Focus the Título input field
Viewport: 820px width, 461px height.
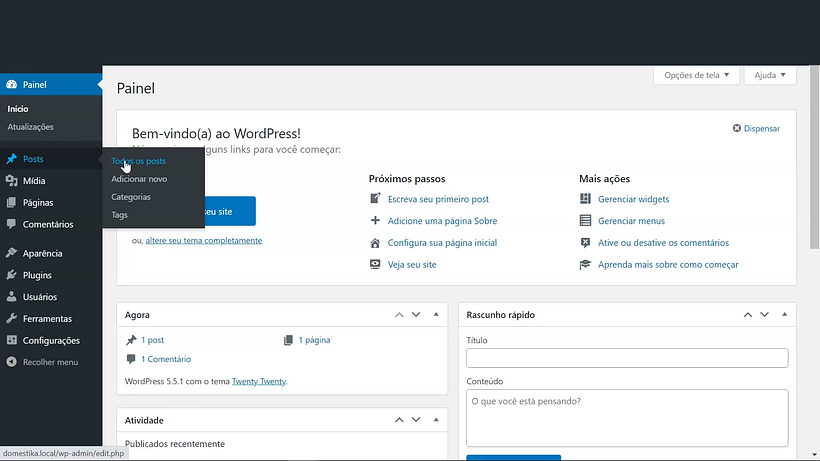[x=627, y=358]
